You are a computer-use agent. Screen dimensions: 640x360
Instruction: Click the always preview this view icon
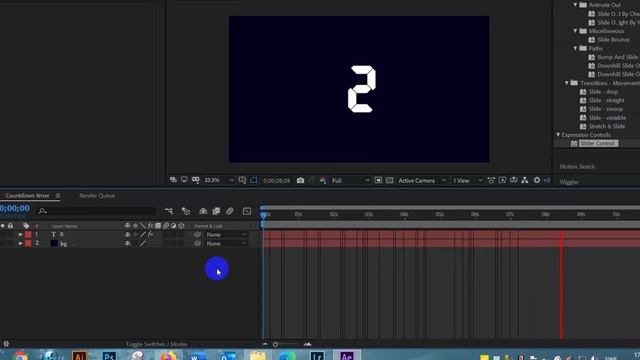tap(173, 180)
